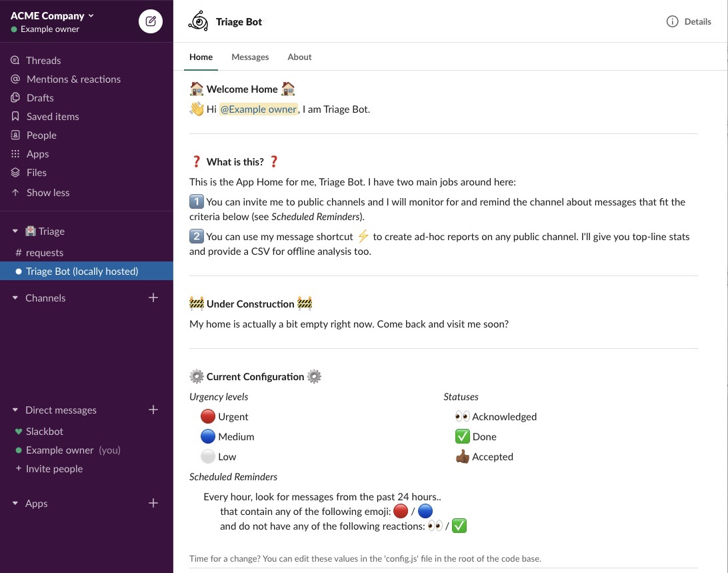Image resolution: width=728 pixels, height=573 pixels.
Task: Click the blue Medium circle
Action: click(x=208, y=436)
